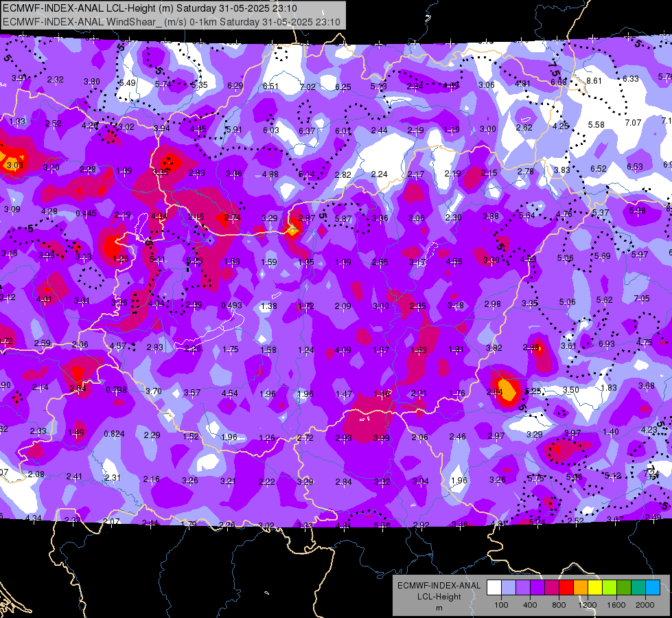
Task: Click the wind shear value "6.51"
Action: coord(270,87)
